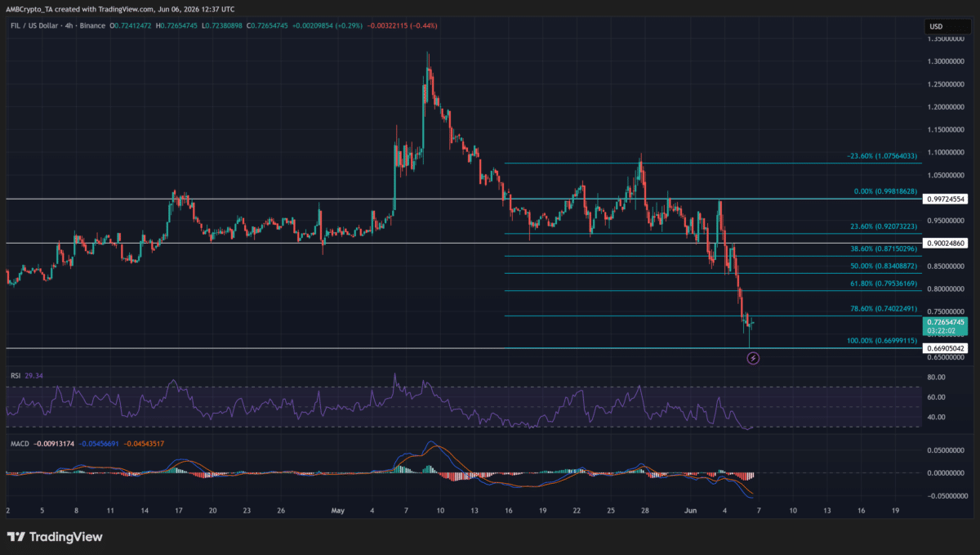Click the lightning event marker icon
Viewport: 980px width, 555px height.
[754, 358]
